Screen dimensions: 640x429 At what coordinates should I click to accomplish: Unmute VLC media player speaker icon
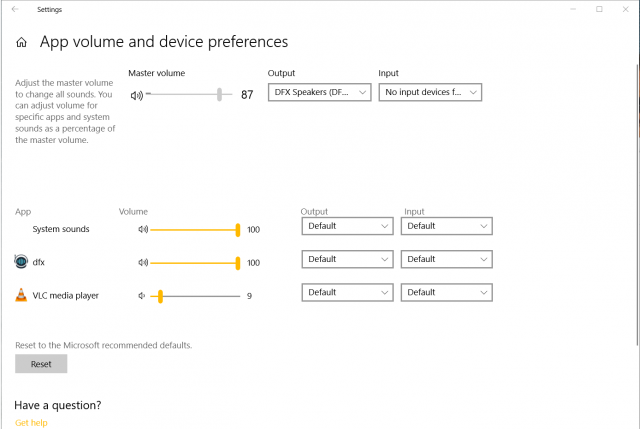coord(143,296)
